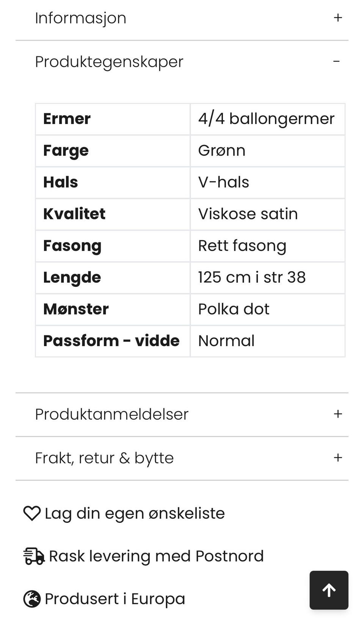
Task: Click the heart wishlist icon
Action: point(32,513)
